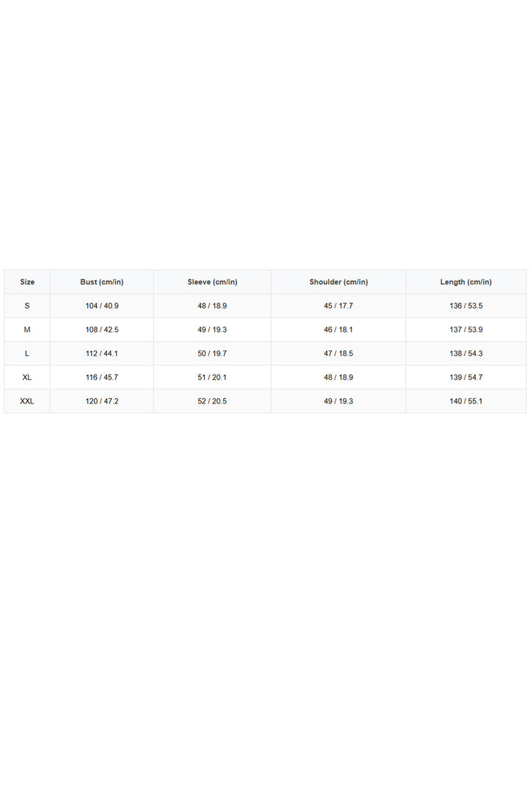This screenshot has height=798, width=532.
Task: Click the 140 / 55.1 length cell
Action: (465, 401)
